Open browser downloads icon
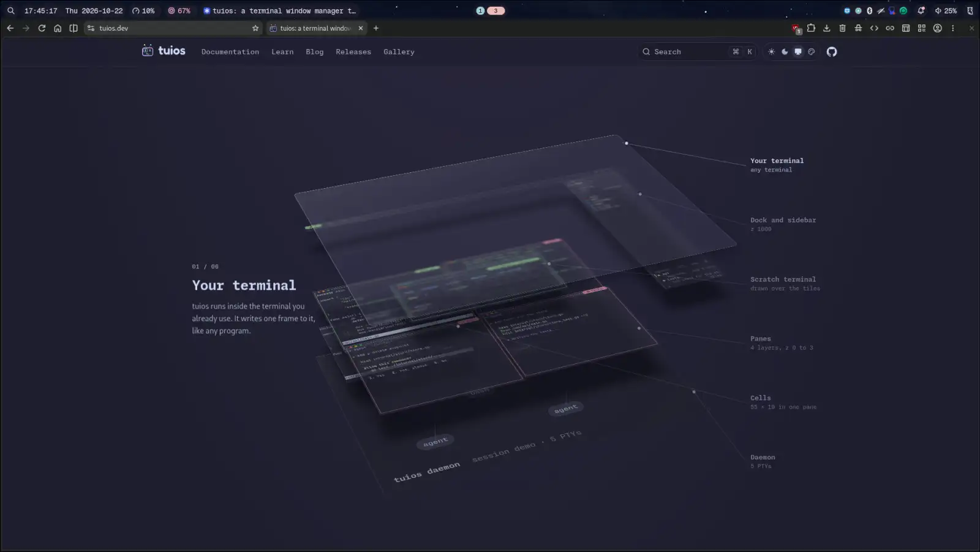 point(827,28)
